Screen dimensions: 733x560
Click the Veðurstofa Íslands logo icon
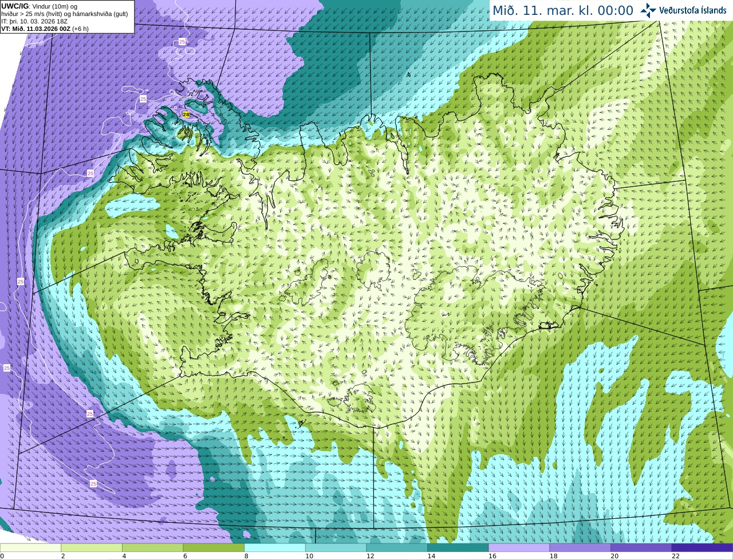click(648, 10)
